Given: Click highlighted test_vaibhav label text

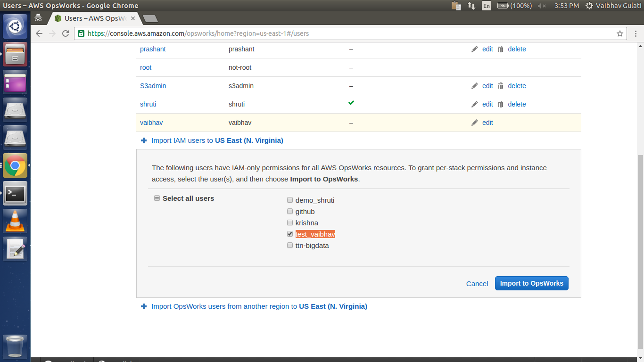Looking at the screenshot, I should tap(315, 234).
